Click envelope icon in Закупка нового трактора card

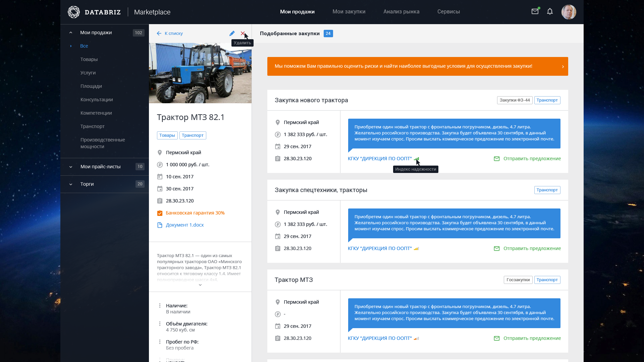click(497, 159)
